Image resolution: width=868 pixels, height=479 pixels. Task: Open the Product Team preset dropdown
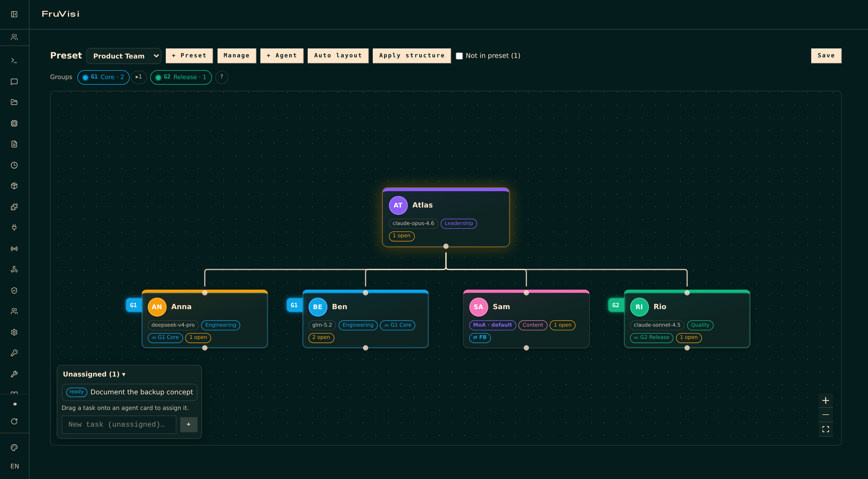(124, 56)
